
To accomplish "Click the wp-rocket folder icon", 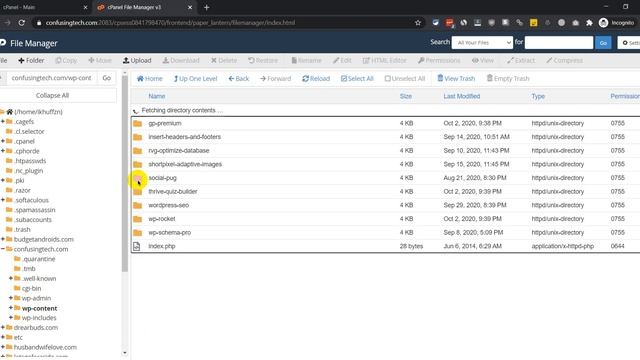I will click(138, 219).
